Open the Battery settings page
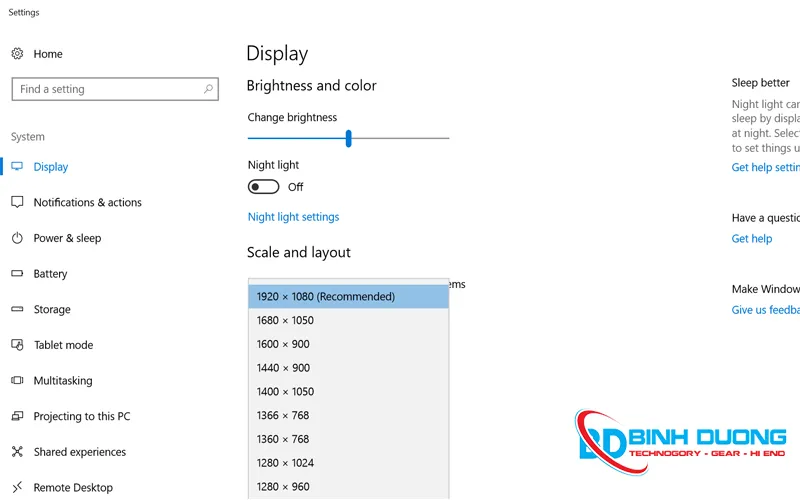This screenshot has width=800, height=500. [50, 274]
